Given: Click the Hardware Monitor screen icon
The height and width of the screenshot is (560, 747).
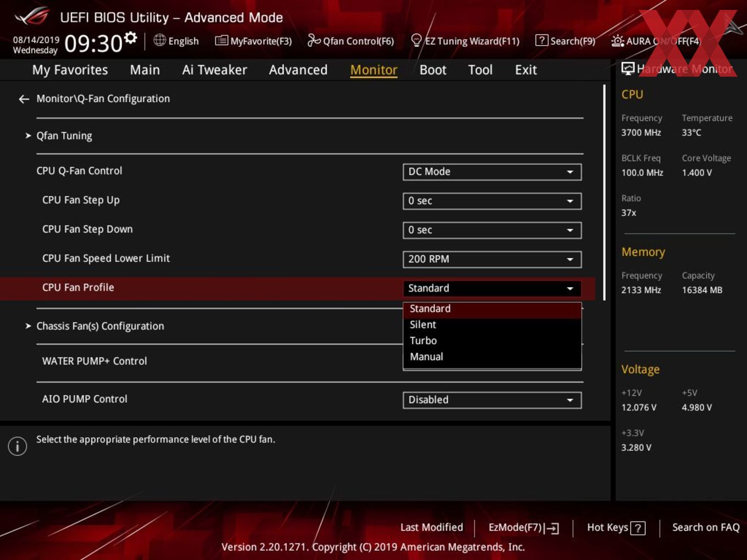Looking at the screenshot, I should pyautogui.click(x=628, y=68).
